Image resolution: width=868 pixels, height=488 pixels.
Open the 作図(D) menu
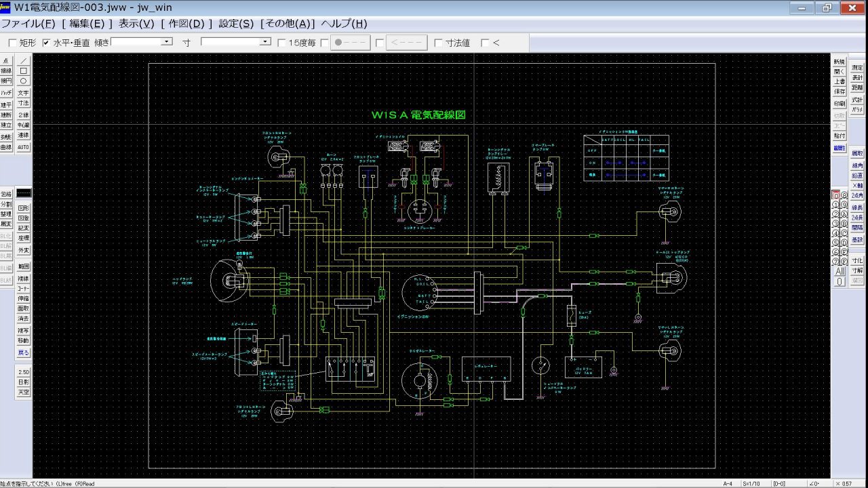click(x=186, y=23)
